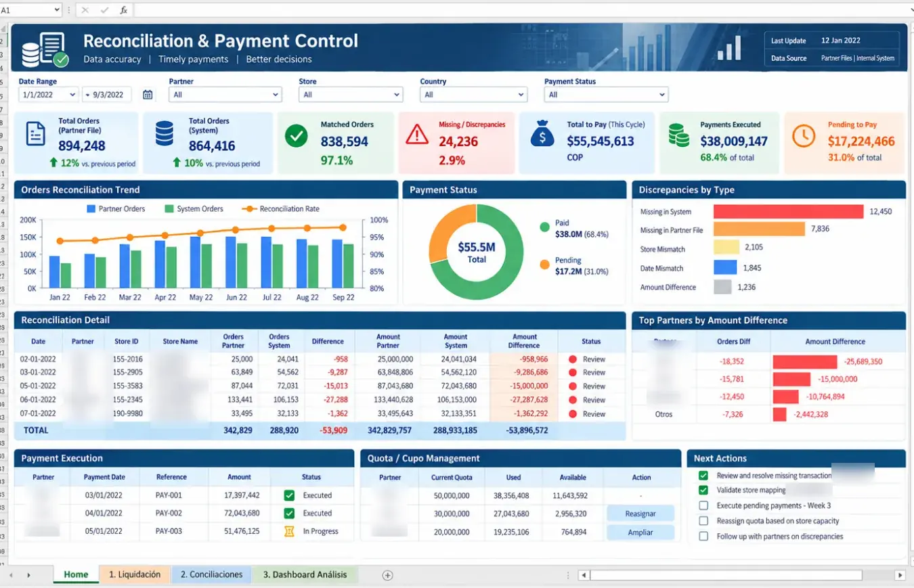The width and height of the screenshot is (914, 588).
Task: Click the Missing / Discrepancies warning triangle icon
Action: 416,135
